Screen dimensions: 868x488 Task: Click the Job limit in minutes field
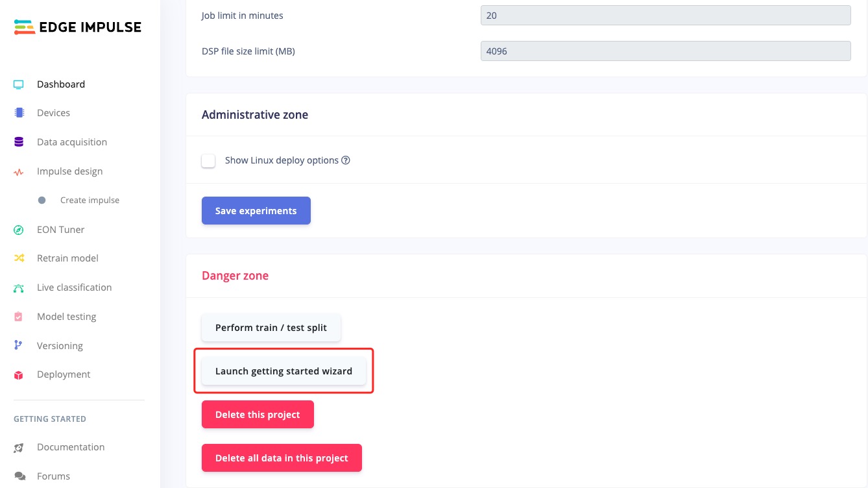(x=666, y=16)
